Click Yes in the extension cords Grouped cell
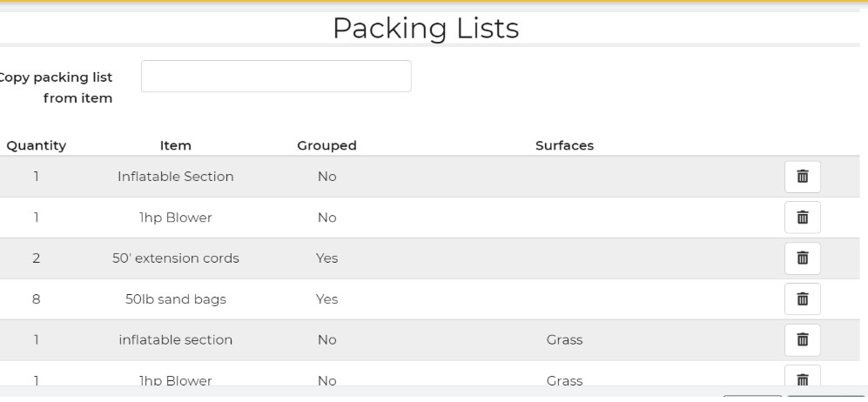The width and height of the screenshot is (868, 402). tap(326, 258)
